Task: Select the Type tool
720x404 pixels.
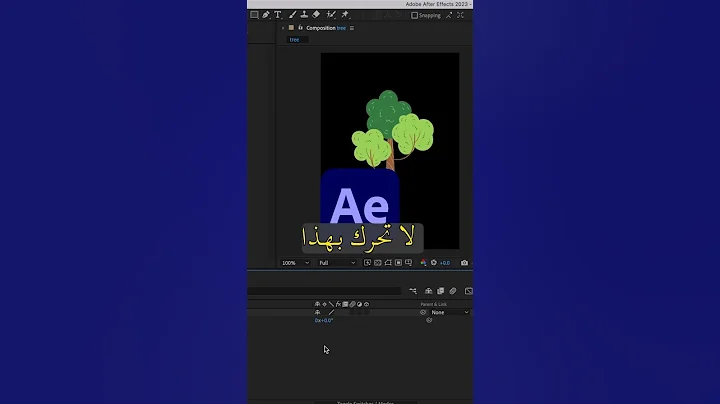Action: tap(278, 15)
